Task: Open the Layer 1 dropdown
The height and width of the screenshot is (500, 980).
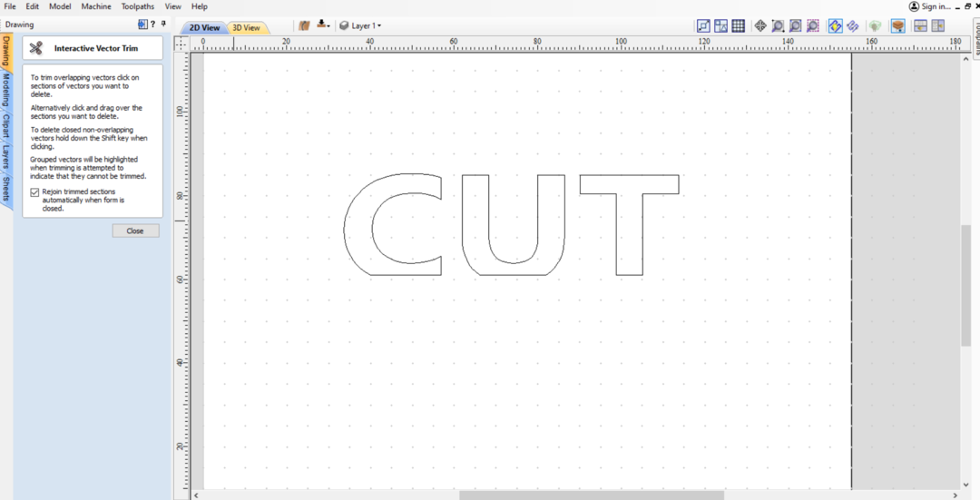Action: 360,25
